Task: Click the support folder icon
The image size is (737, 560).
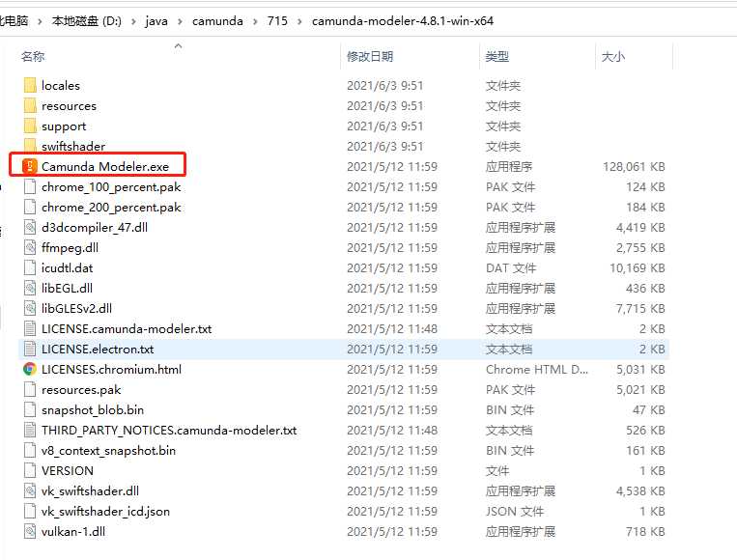Action: pos(30,126)
